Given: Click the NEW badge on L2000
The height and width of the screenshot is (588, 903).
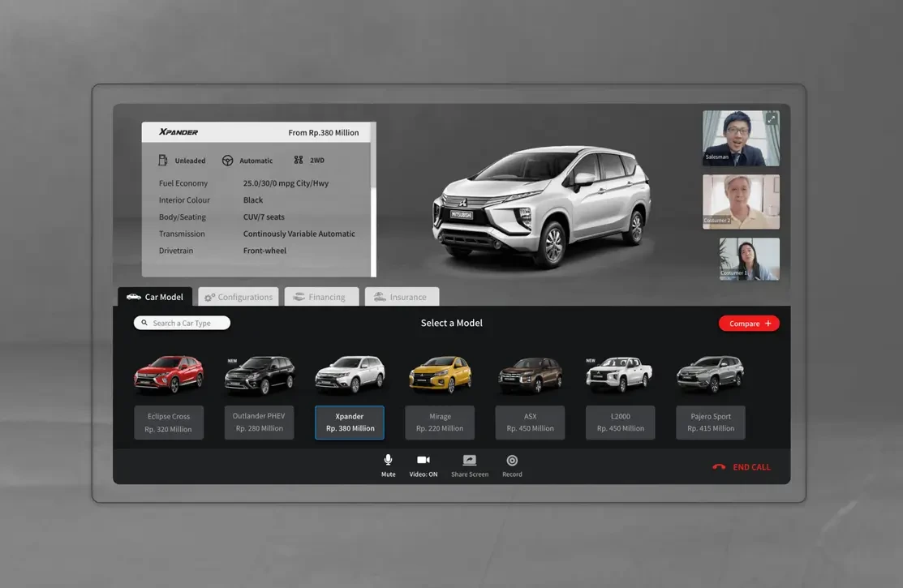Looking at the screenshot, I should pyautogui.click(x=591, y=361).
